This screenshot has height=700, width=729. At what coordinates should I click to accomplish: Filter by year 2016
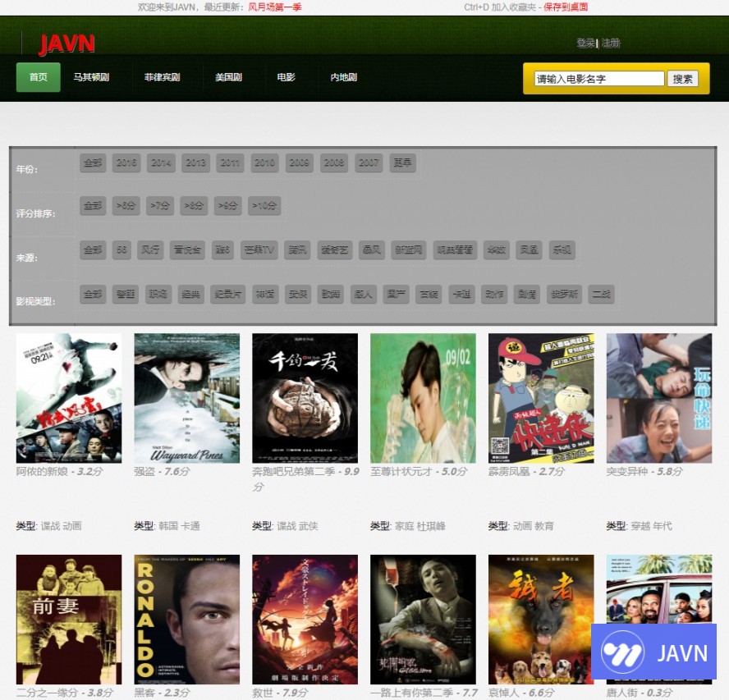(126, 162)
